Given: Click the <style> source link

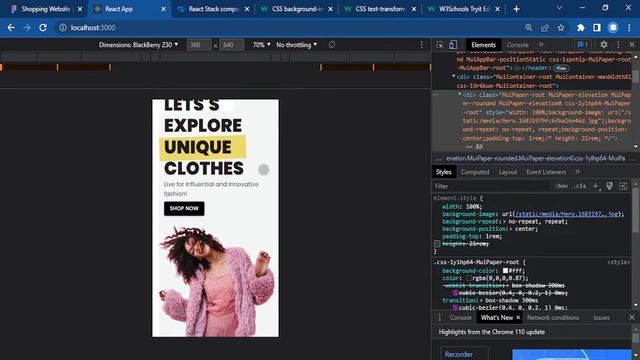Looking at the screenshot, I should [x=619, y=262].
